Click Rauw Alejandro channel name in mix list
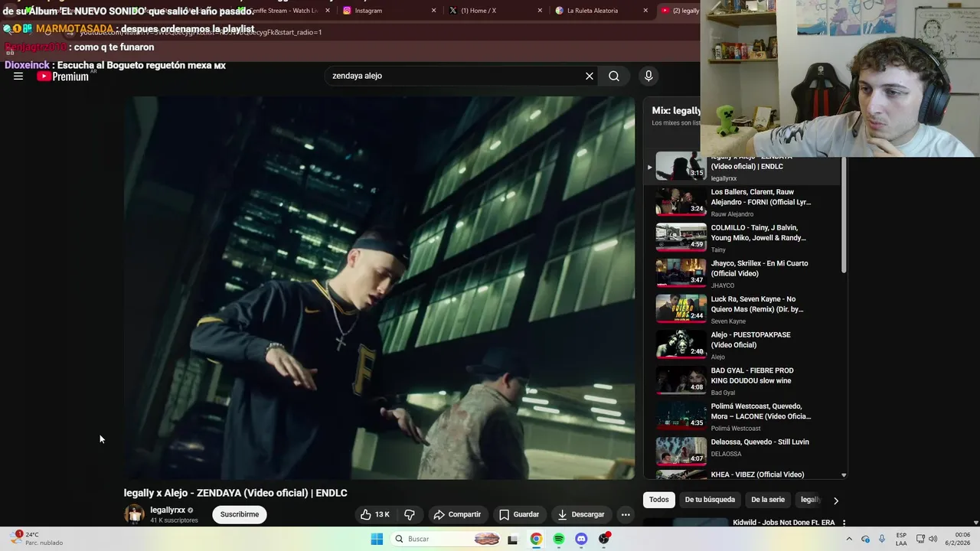The image size is (980, 551). (732, 214)
